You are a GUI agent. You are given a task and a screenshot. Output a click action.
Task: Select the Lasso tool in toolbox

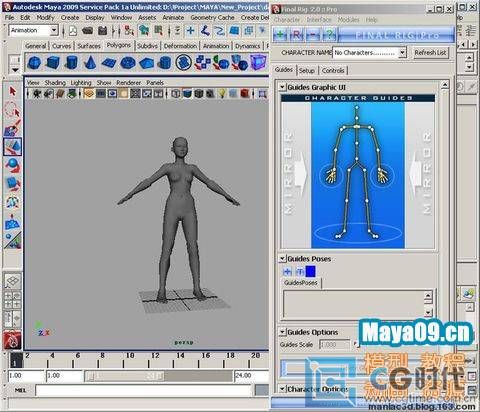coord(13,110)
